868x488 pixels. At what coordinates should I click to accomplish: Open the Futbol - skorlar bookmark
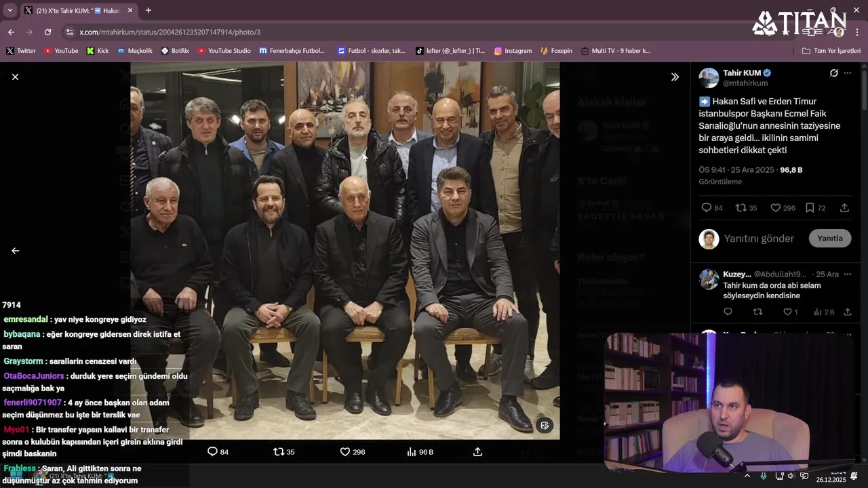coord(372,51)
